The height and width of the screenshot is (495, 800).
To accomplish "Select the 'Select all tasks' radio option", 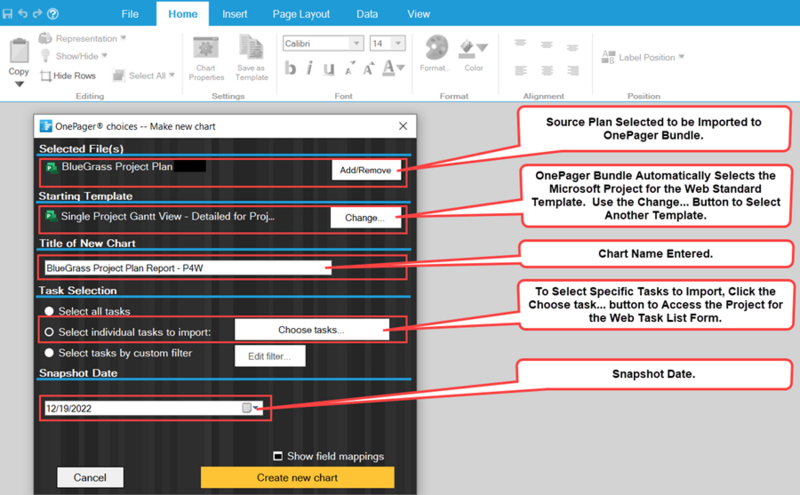I will [49, 311].
